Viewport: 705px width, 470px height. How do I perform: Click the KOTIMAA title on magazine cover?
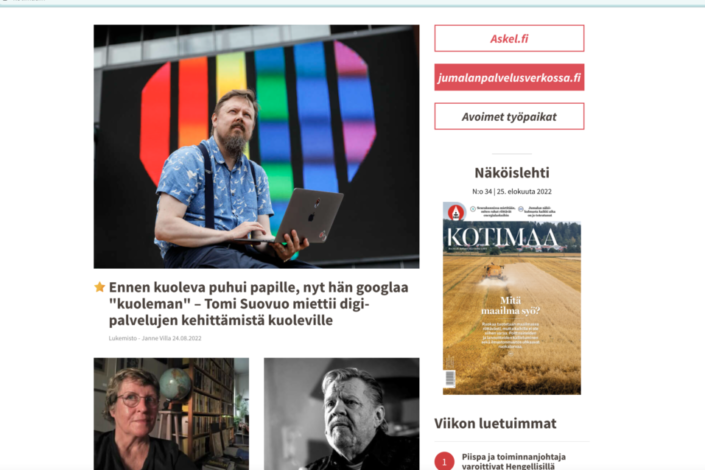click(502, 237)
